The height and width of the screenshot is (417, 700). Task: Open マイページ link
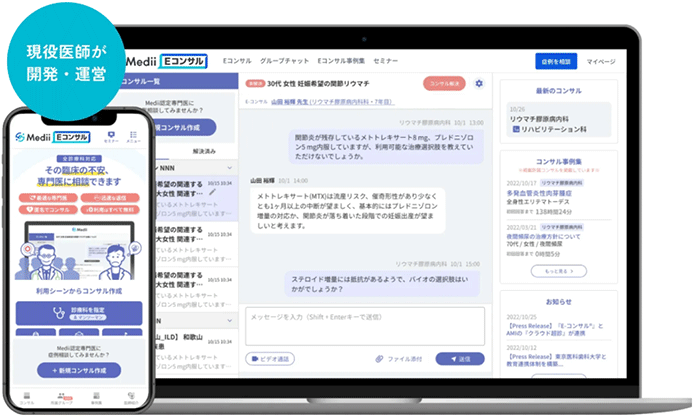click(601, 62)
